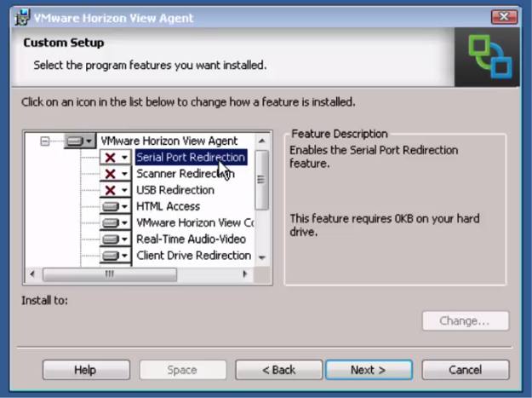Click the 'requires 0KB on your hard drive' text
Screen dimensions: 532x398
coord(385,225)
